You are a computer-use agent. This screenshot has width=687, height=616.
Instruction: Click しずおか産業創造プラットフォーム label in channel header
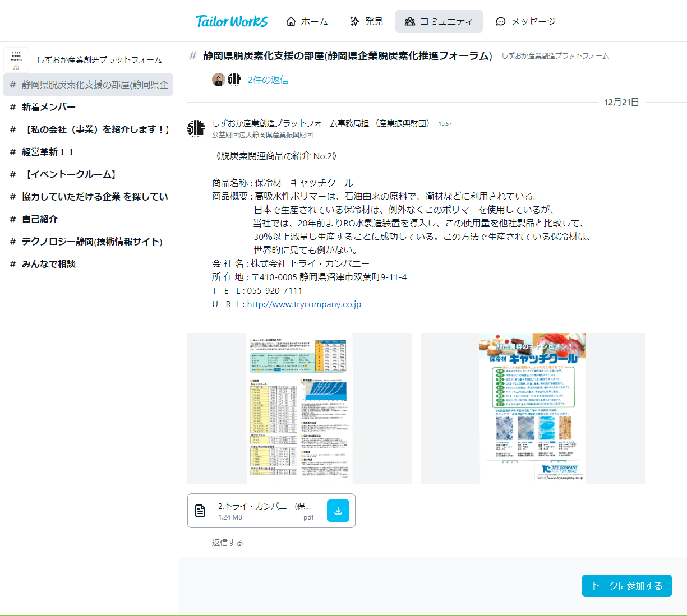coord(555,56)
